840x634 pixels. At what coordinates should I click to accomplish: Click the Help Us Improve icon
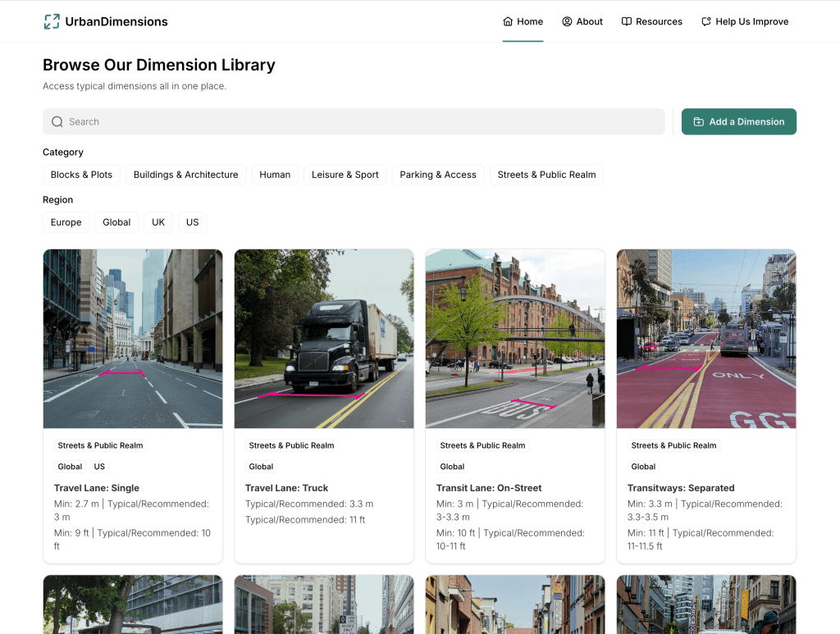pyautogui.click(x=706, y=22)
